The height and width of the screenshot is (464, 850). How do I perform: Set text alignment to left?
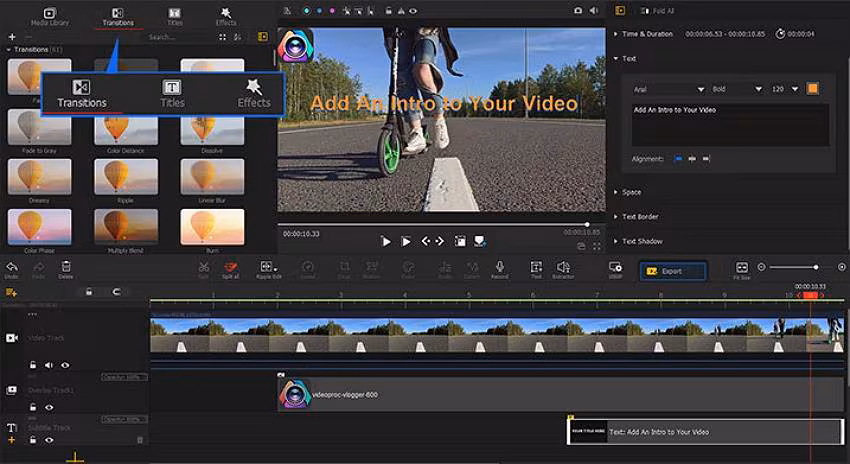point(678,159)
